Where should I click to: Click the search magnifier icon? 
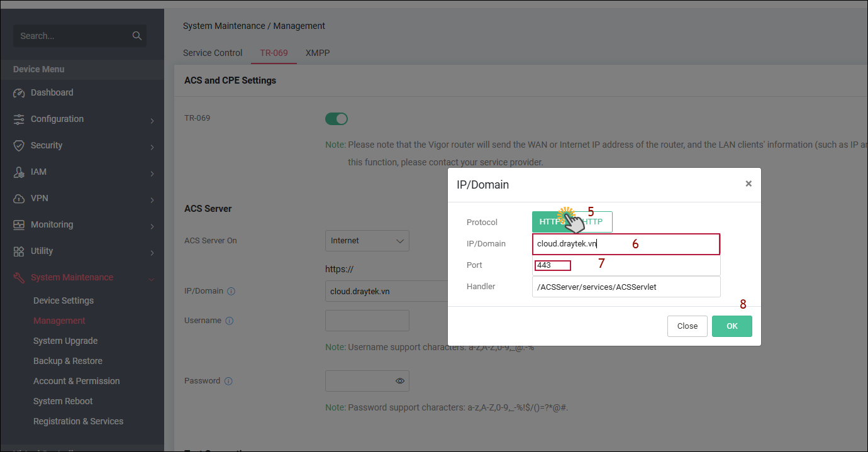(137, 36)
